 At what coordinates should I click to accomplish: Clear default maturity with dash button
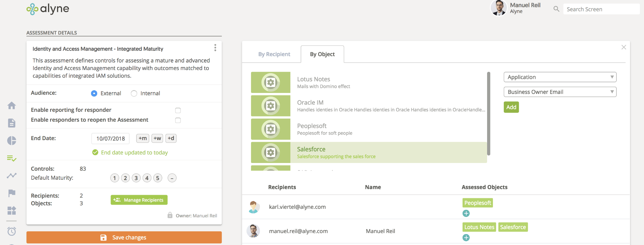pyautogui.click(x=172, y=178)
